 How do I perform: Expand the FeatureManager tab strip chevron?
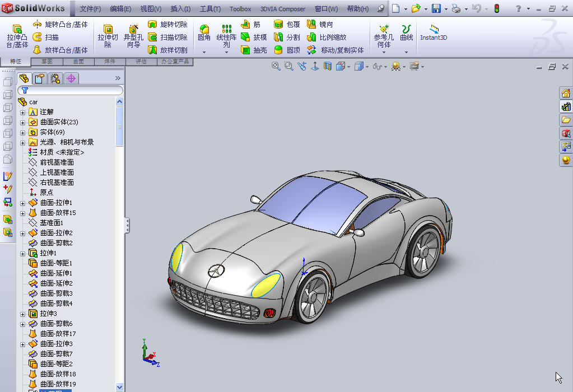[118, 78]
